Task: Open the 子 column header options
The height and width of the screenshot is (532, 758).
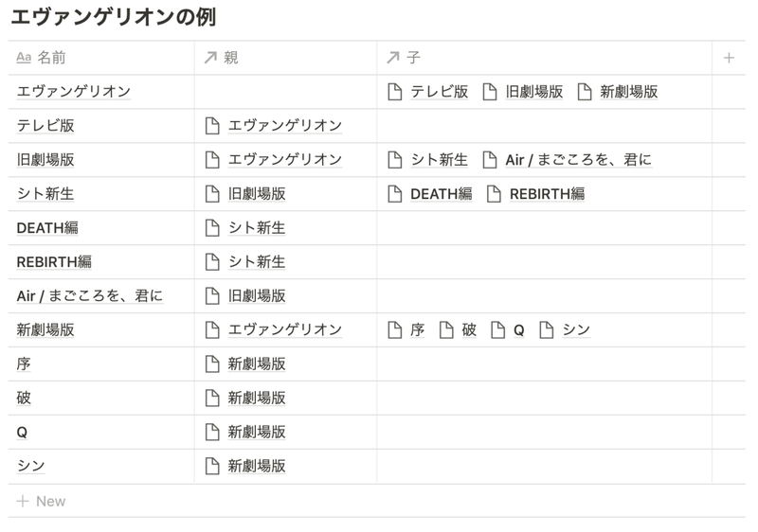Action: tap(414, 58)
